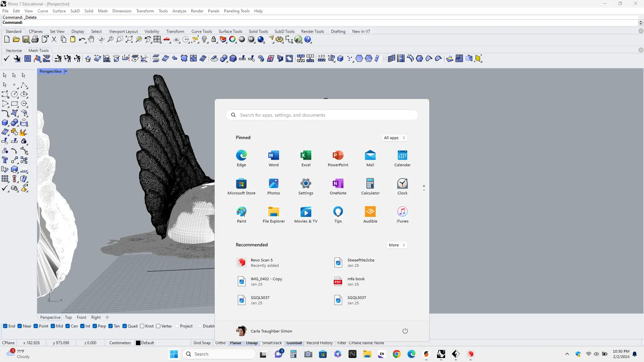Open the color wheel icon in Standard toolbar
Screen dimensions: 644x362
click(232, 39)
